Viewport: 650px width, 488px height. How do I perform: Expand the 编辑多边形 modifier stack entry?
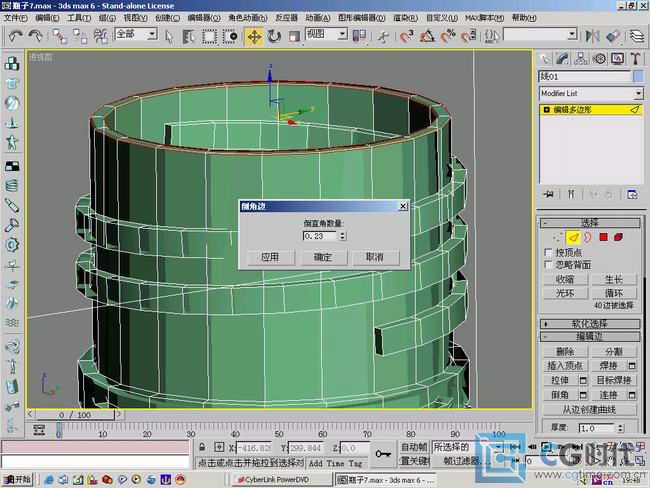[546, 110]
